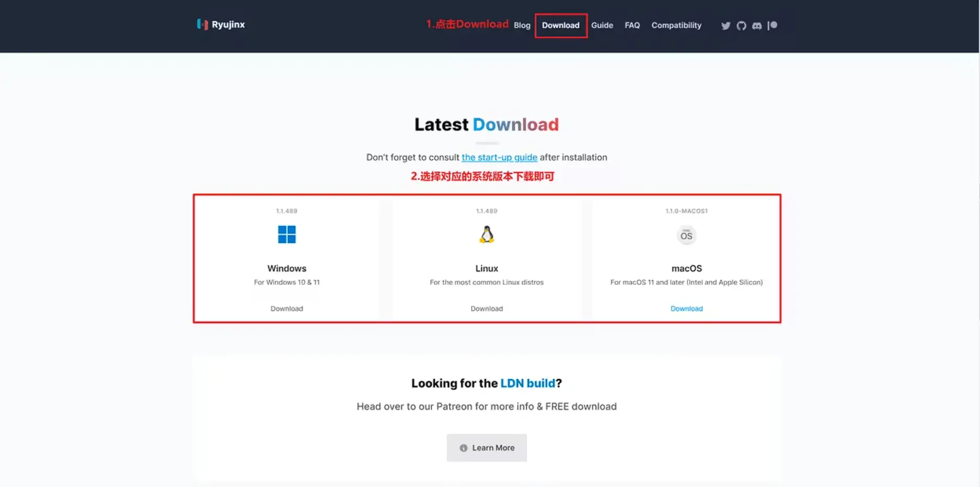The image size is (980, 487).
Task: Click the Linux penguin icon
Action: pyautogui.click(x=487, y=235)
